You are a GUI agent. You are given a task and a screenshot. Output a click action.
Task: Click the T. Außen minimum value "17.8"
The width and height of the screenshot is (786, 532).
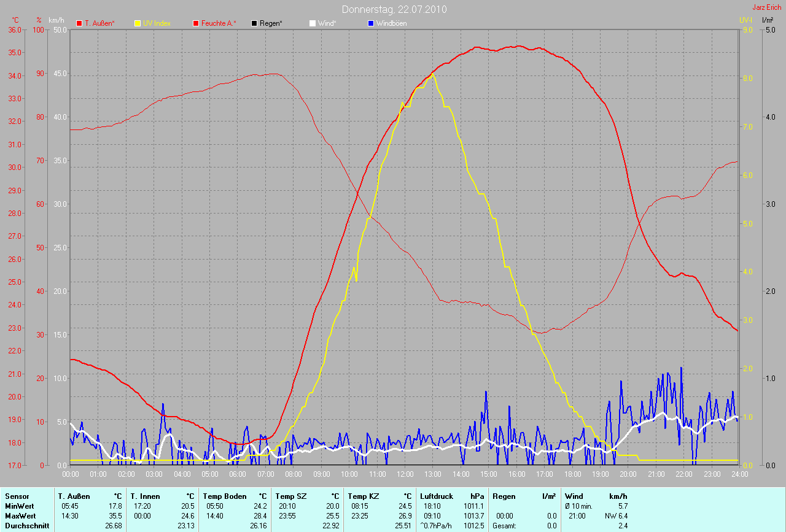coord(115,506)
